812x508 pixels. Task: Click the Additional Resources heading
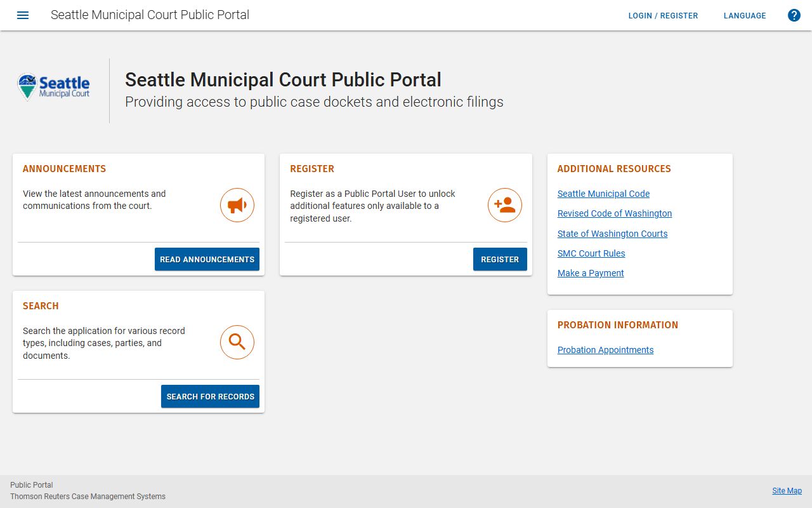point(614,169)
